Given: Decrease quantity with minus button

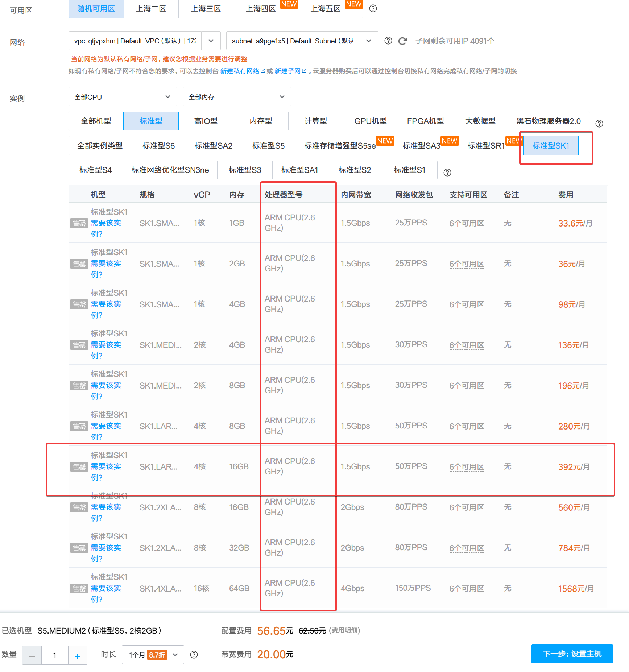Looking at the screenshot, I should (32, 655).
